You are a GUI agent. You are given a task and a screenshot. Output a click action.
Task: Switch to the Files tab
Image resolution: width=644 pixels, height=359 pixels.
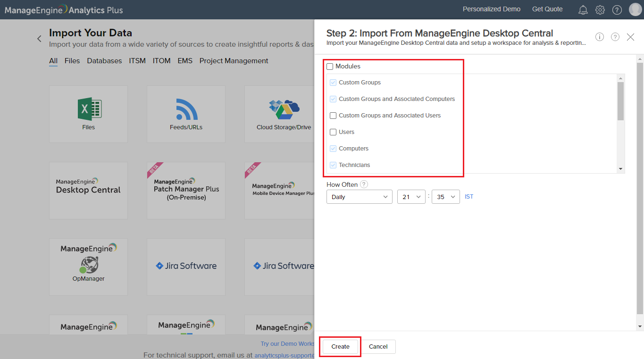click(x=72, y=61)
